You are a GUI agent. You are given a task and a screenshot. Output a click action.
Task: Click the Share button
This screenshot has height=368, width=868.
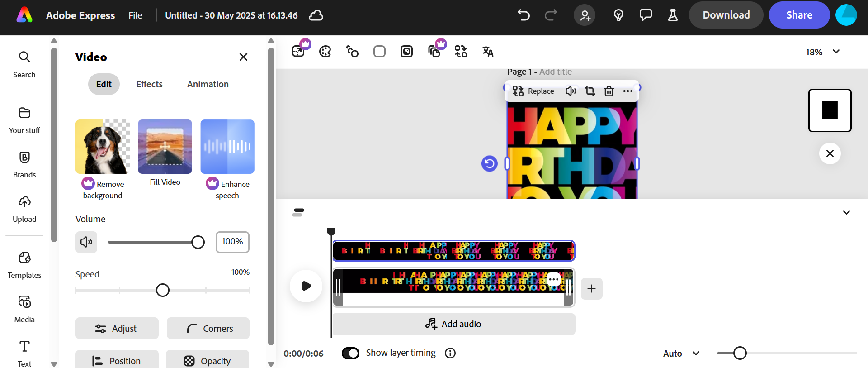pos(799,15)
